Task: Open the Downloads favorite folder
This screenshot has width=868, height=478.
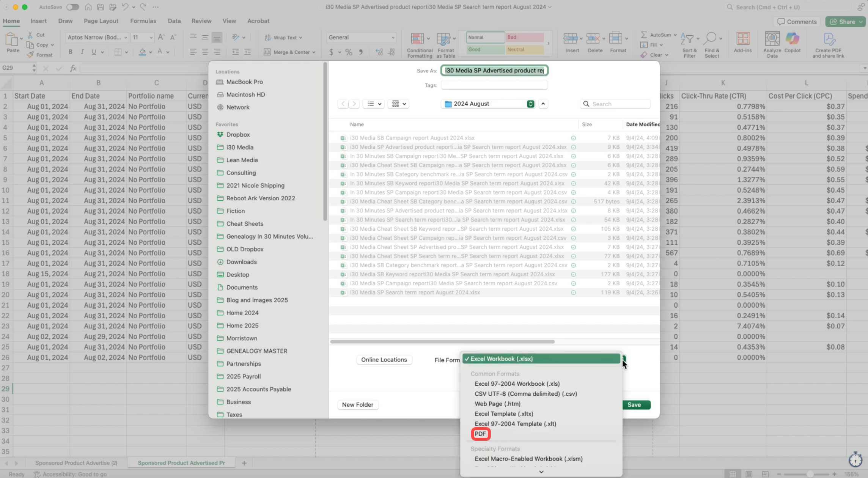Action: coord(241,262)
